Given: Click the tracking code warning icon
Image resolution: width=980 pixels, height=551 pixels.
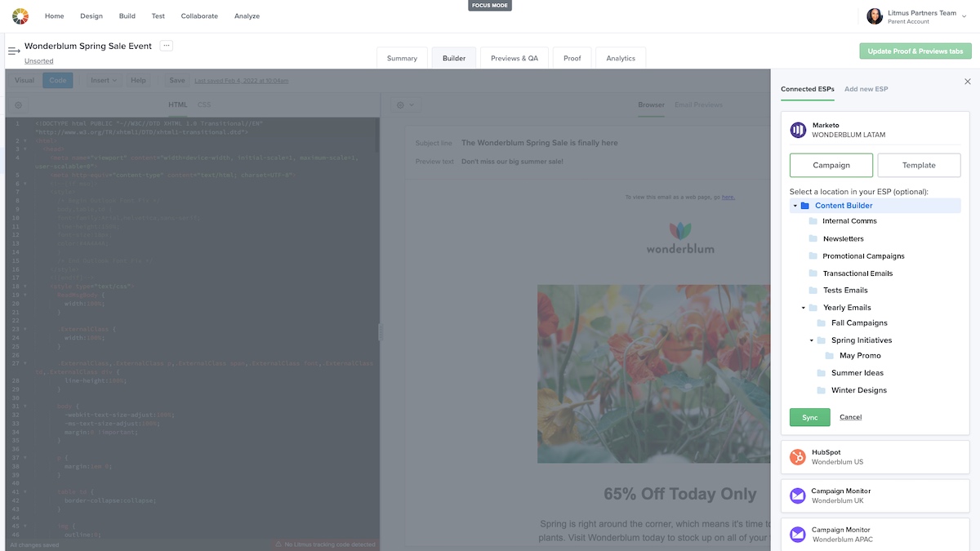Looking at the screenshot, I should coord(278,544).
